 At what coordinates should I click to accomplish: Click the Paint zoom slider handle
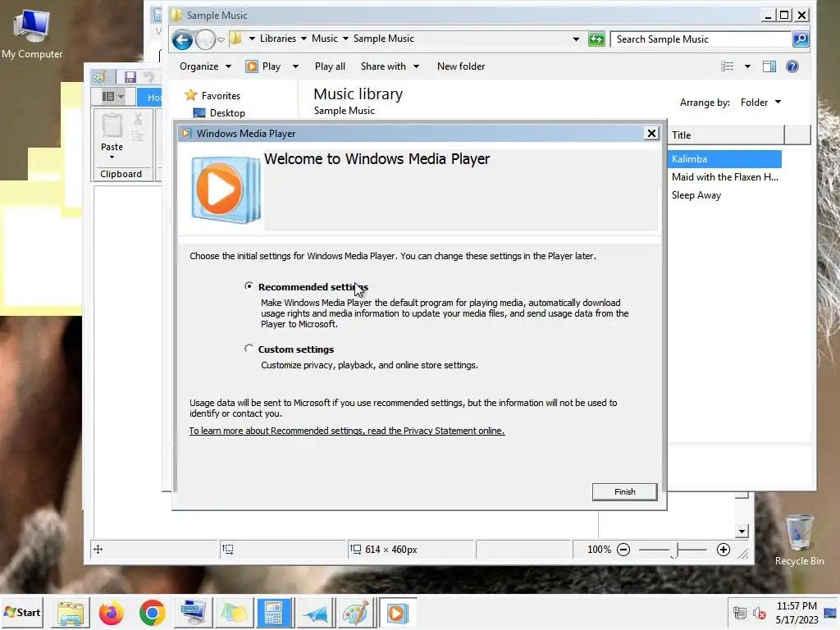(674, 550)
